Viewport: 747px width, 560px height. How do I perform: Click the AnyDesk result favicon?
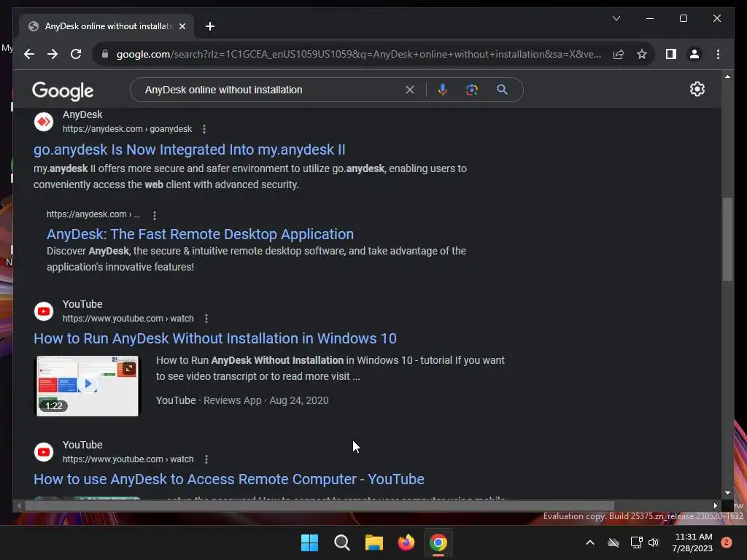[x=44, y=122]
